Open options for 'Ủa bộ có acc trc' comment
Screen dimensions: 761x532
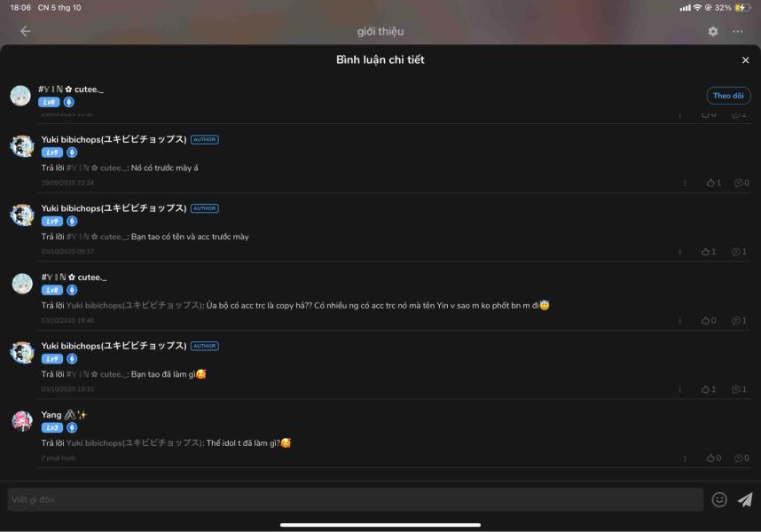pyautogui.click(x=680, y=321)
